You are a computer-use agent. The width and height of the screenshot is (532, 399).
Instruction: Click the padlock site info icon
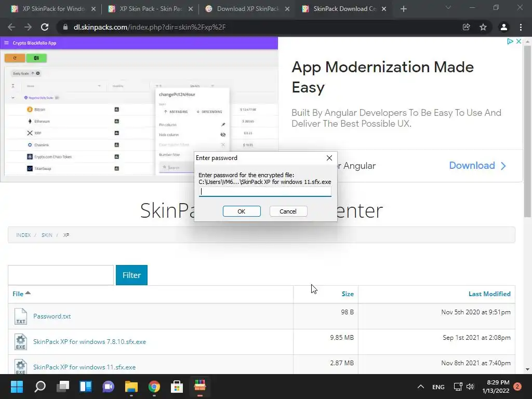(x=65, y=27)
